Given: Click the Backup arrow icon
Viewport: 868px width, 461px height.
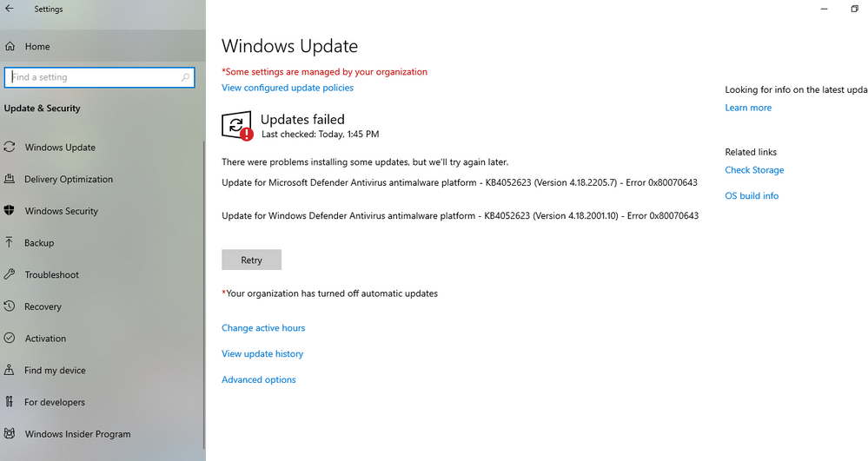Looking at the screenshot, I should (9, 242).
